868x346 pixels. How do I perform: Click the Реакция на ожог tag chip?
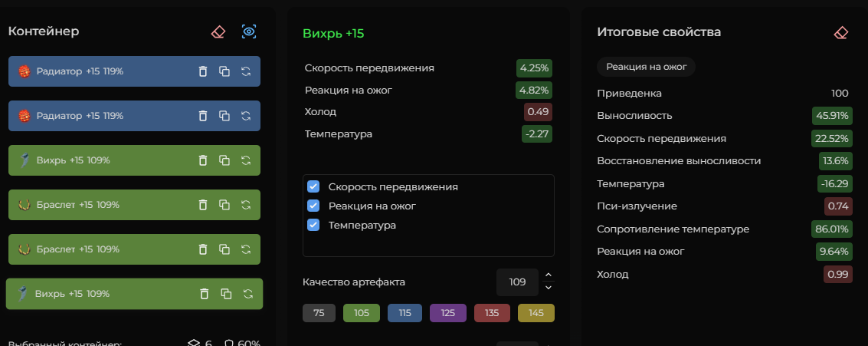(646, 67)
